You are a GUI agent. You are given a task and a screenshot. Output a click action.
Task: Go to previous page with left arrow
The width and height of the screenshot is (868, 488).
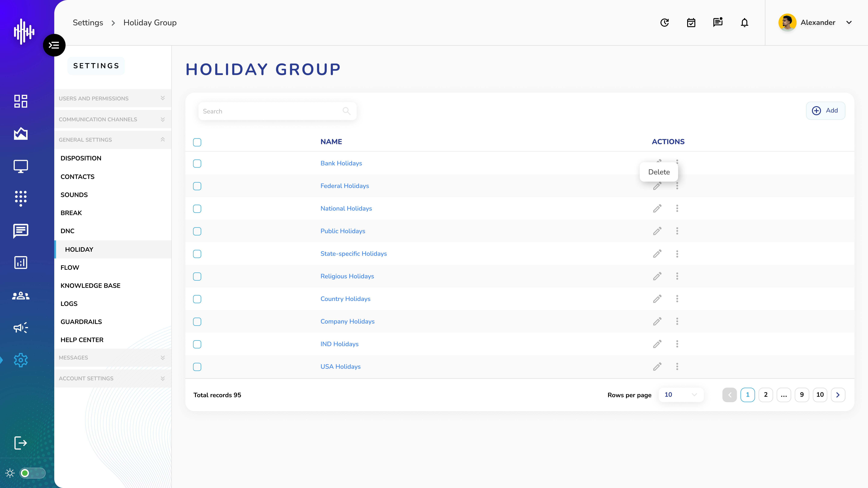[730, 395]
